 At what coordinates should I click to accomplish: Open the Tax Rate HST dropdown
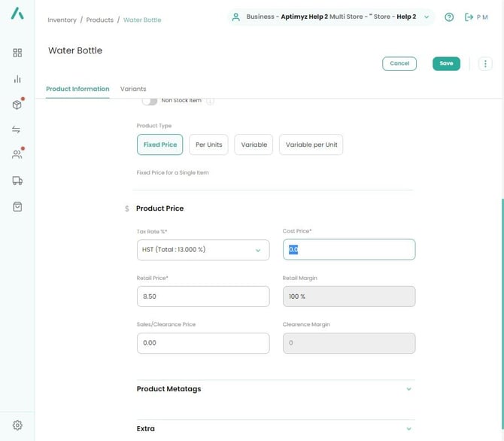coord(203,250)
